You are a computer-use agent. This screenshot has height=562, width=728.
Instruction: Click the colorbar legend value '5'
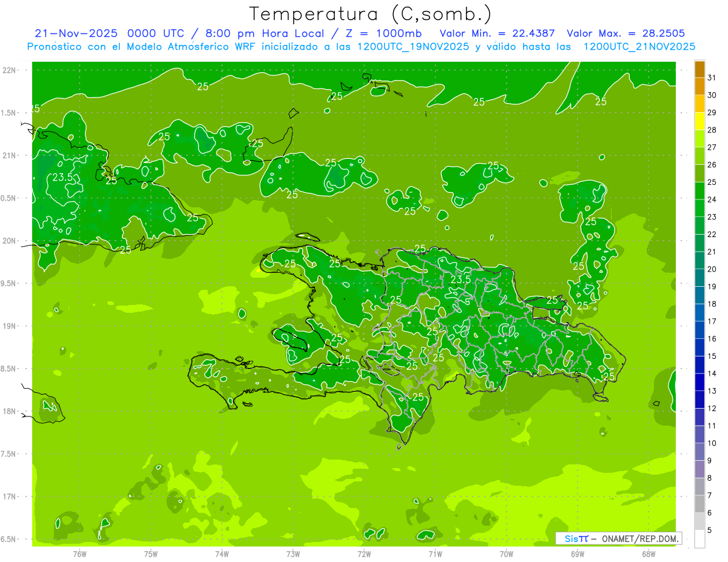(710, 530)
